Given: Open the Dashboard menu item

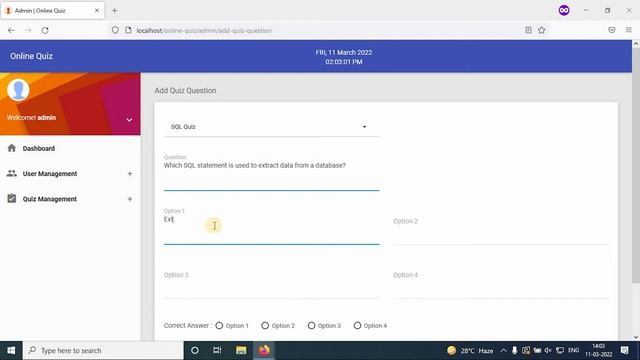Looking at the screenshot, I should [70, 148].
